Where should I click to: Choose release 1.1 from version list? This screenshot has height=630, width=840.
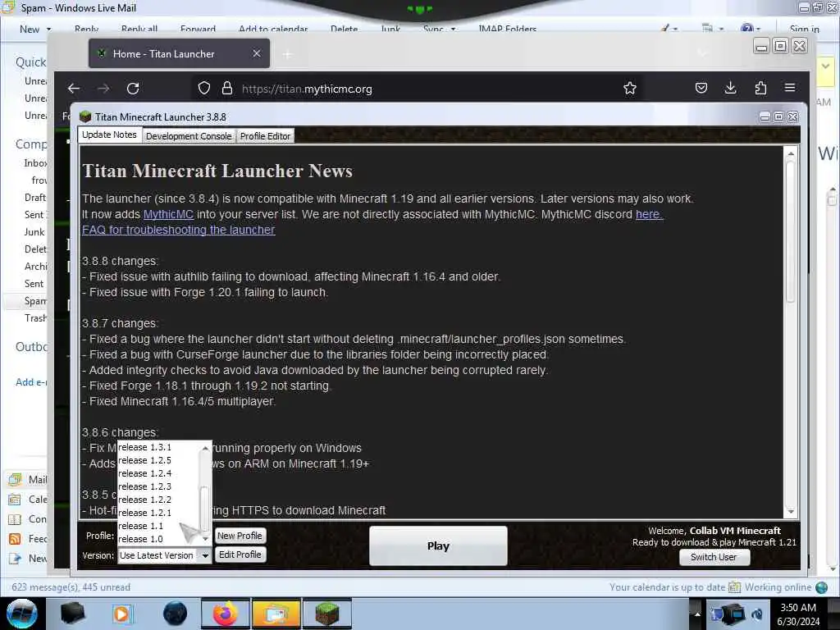tap(158, 526)
